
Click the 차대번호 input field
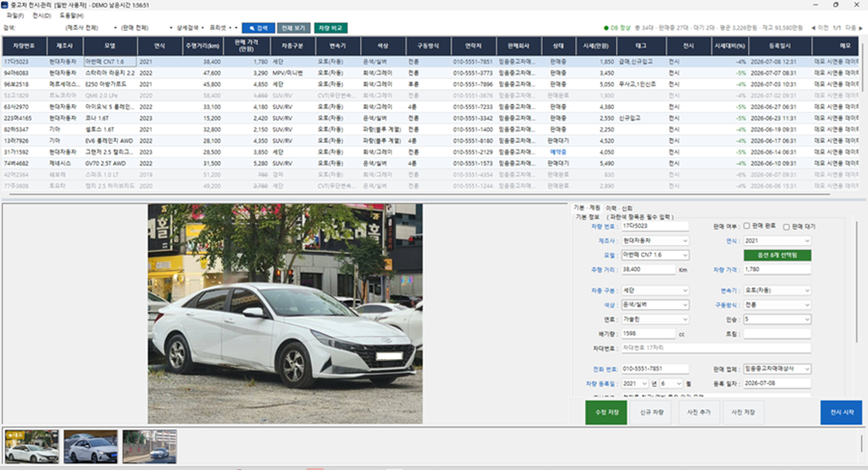(715, 348)
